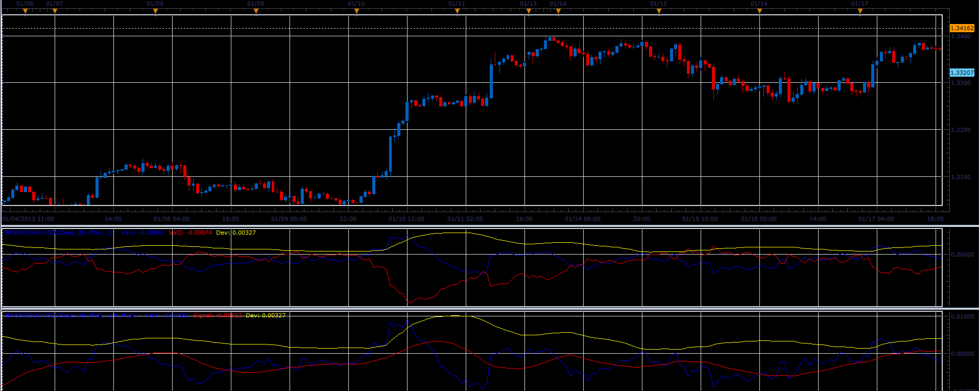Click the 01/10 day marker triangle
Image resolution: width=980 pixels, height=391 pixels.
(356, 11)
